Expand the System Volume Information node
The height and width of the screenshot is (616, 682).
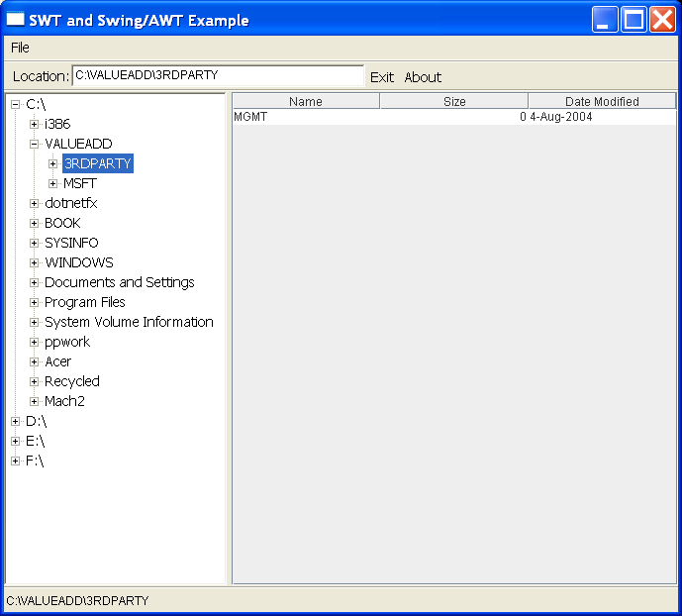pyautogui.click(x=34, y=322)
